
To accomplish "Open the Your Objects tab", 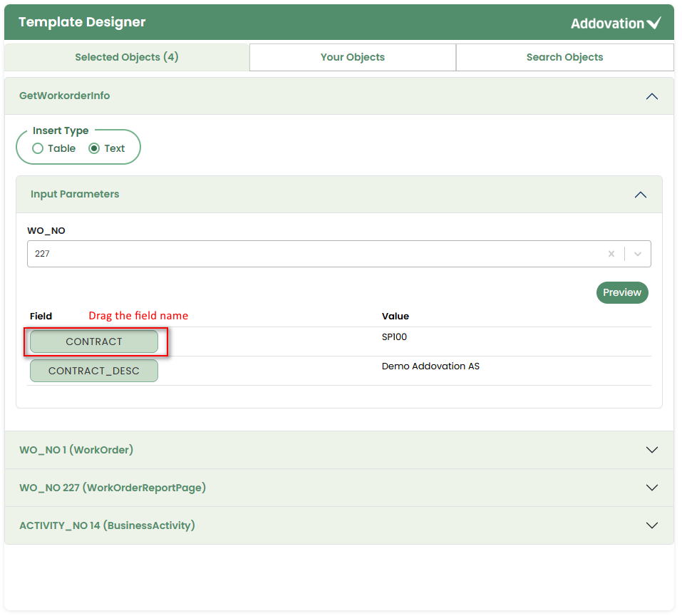I will pos(352,57).
